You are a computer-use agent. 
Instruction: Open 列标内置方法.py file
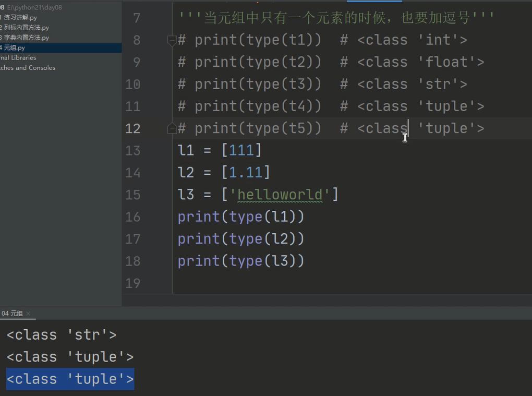click(25, 28)
